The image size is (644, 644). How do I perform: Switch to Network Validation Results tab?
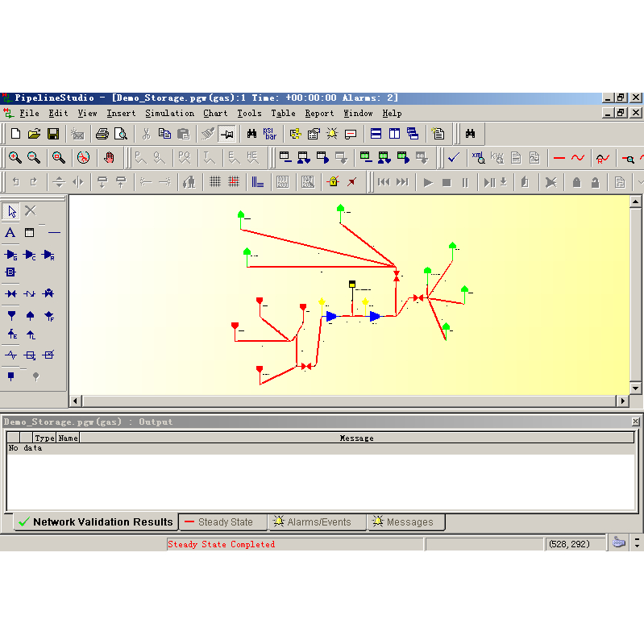pyautogui.click(x=96, y=522)
